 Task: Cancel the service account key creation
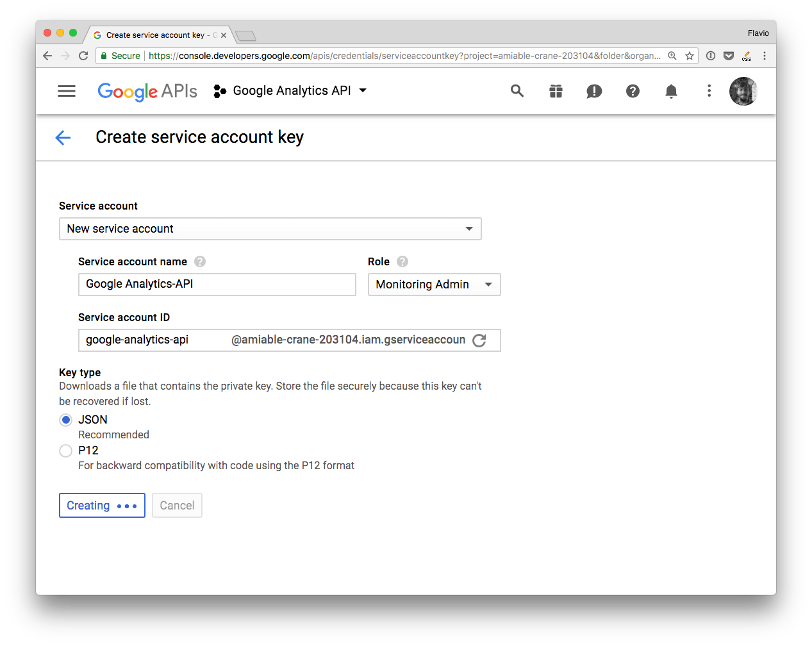coord(177,505)
